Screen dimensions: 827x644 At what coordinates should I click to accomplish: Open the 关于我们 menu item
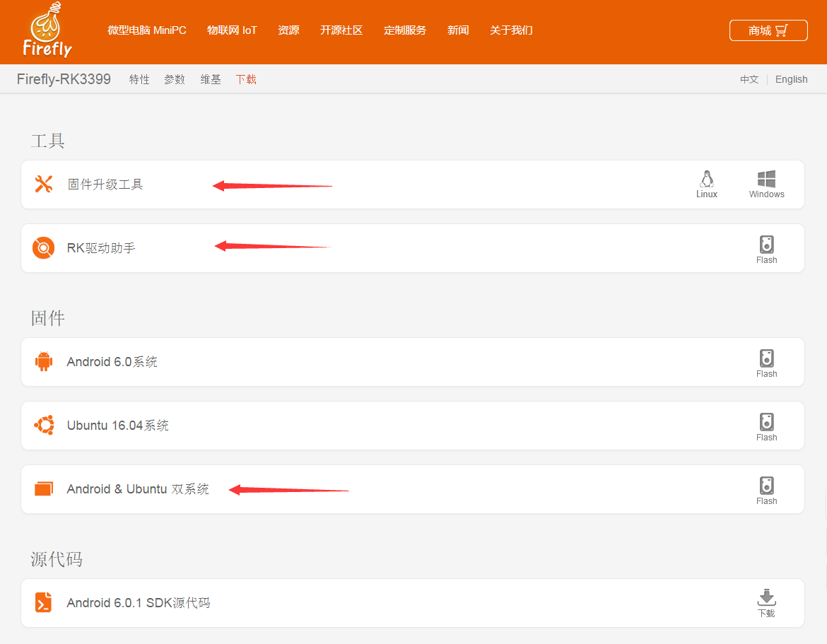click(x=510, y=30)
